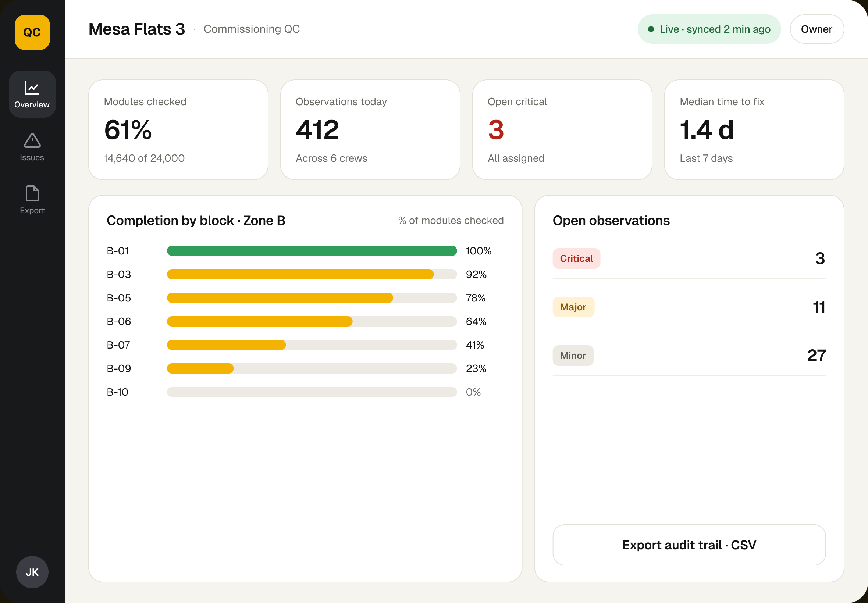This screenshot has width=868, height=603.
Task: Click the B-07 block label
Action: click(118, 345)
